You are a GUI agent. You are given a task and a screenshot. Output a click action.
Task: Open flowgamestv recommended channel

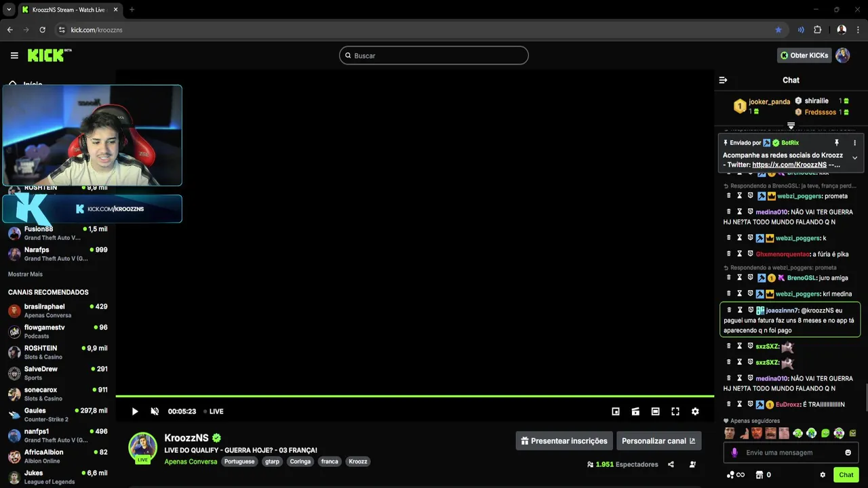point(58,331)
